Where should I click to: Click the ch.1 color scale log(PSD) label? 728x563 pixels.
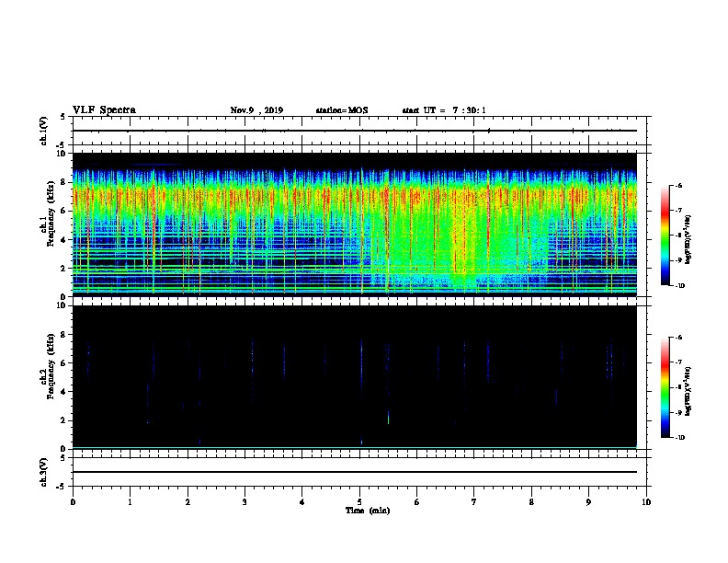(x=688, y=240)
